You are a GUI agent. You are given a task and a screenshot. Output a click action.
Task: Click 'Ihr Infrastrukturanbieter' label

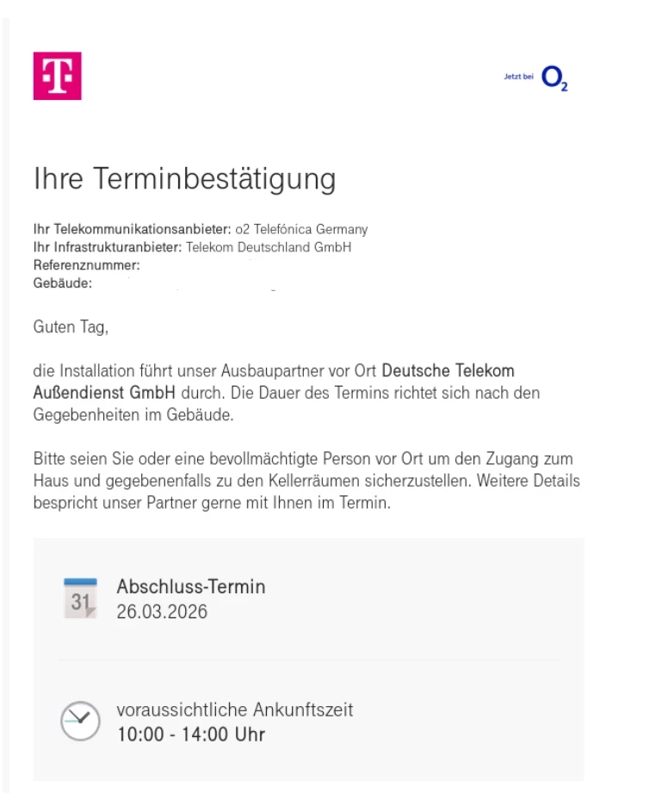click(108, 247)
